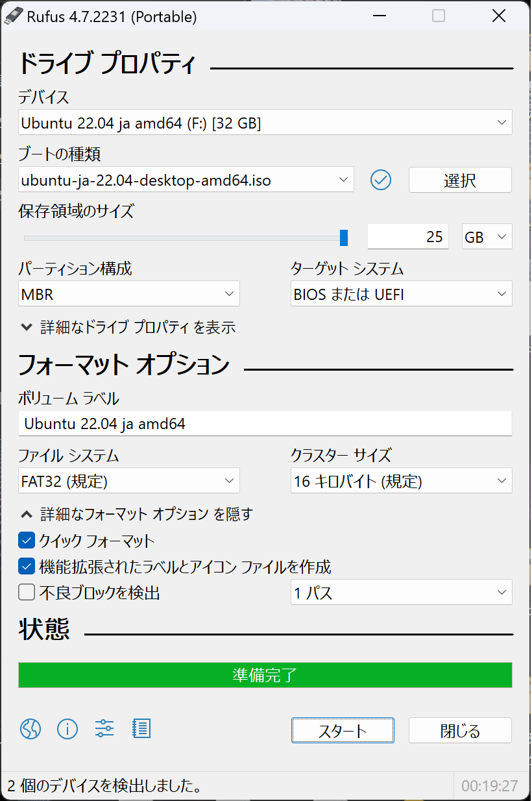The height and width of the screenshot is (801, 532).
Task: Enable the 不良ブロックを検出 checkbox
Action: 27,593
